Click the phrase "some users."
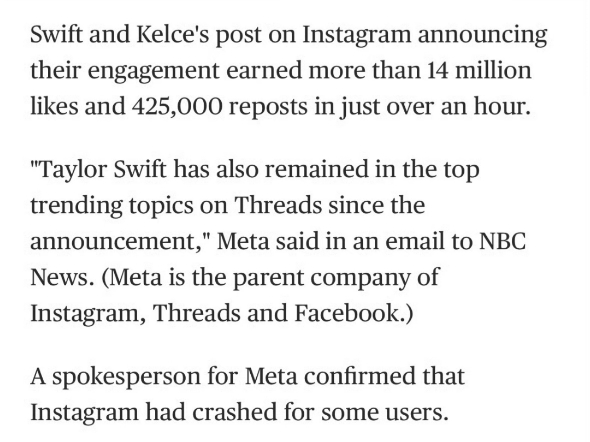The width and height of the screenshot is (590, 442). [x=385, y=412]
